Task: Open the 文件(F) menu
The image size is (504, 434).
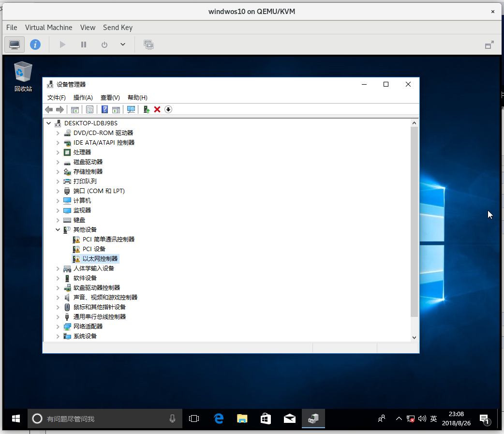Action: (56, 97)
